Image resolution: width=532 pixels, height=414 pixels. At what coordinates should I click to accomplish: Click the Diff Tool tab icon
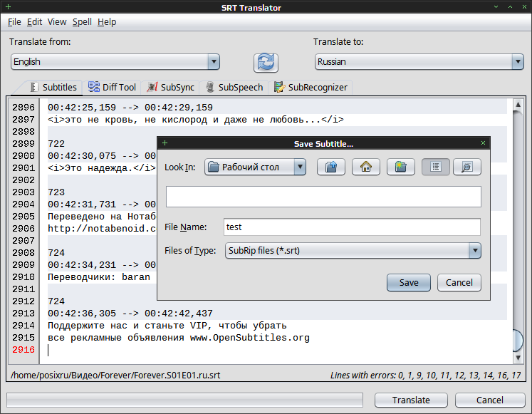pos(94,87)
